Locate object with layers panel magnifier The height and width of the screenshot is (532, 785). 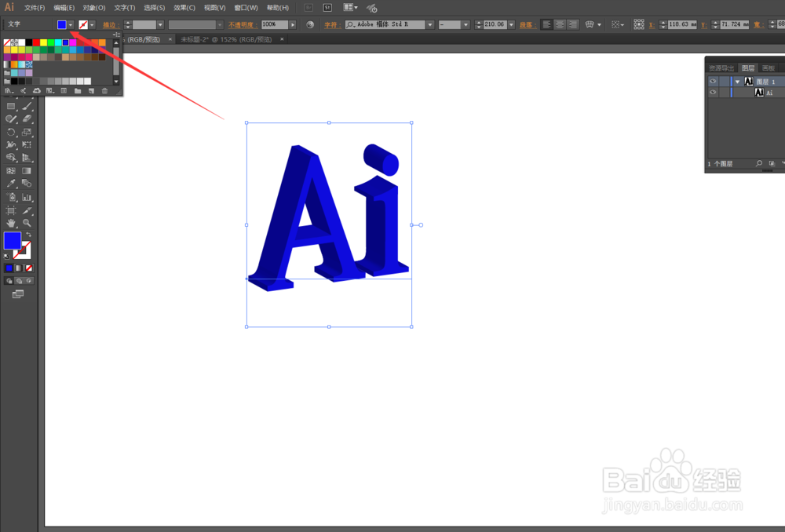tap(759, 164)
